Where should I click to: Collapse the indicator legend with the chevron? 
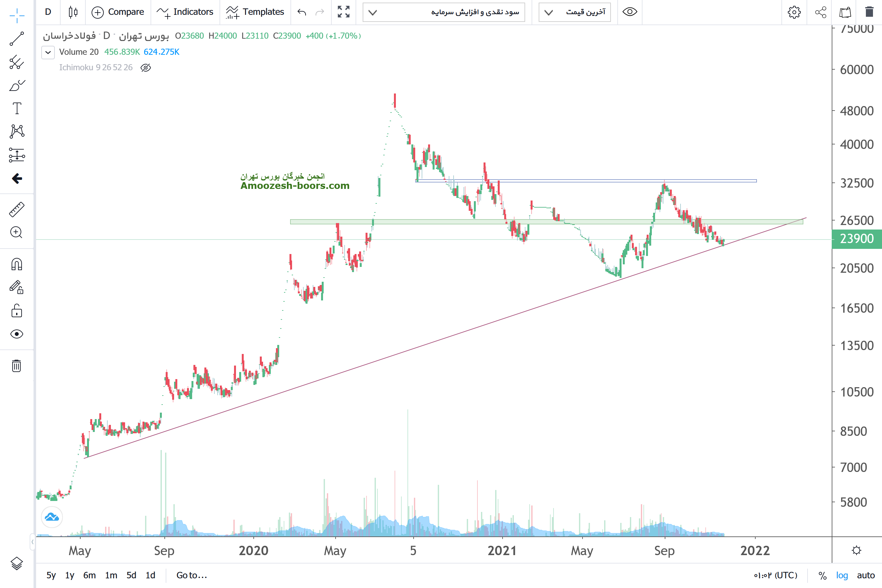[48, 52]
